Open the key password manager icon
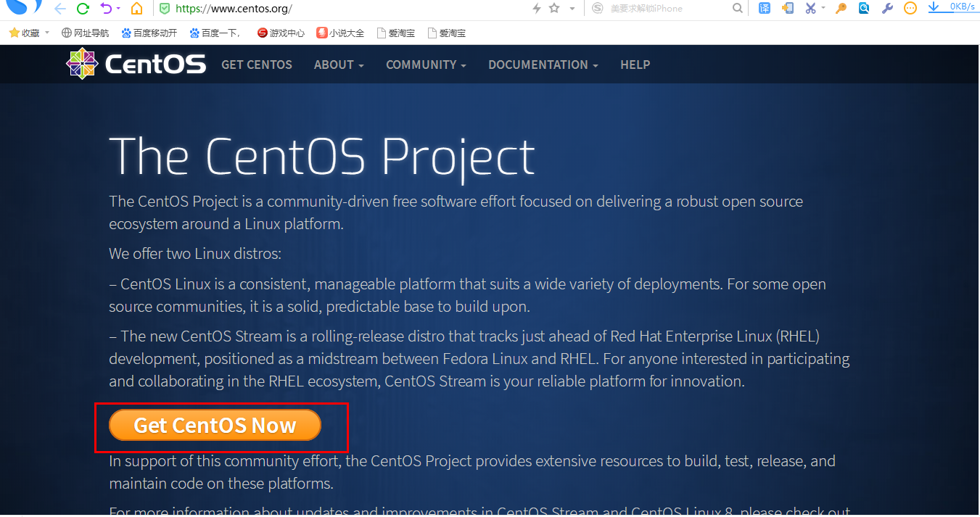Screen dimensions: 980x517 coord(841,8)
